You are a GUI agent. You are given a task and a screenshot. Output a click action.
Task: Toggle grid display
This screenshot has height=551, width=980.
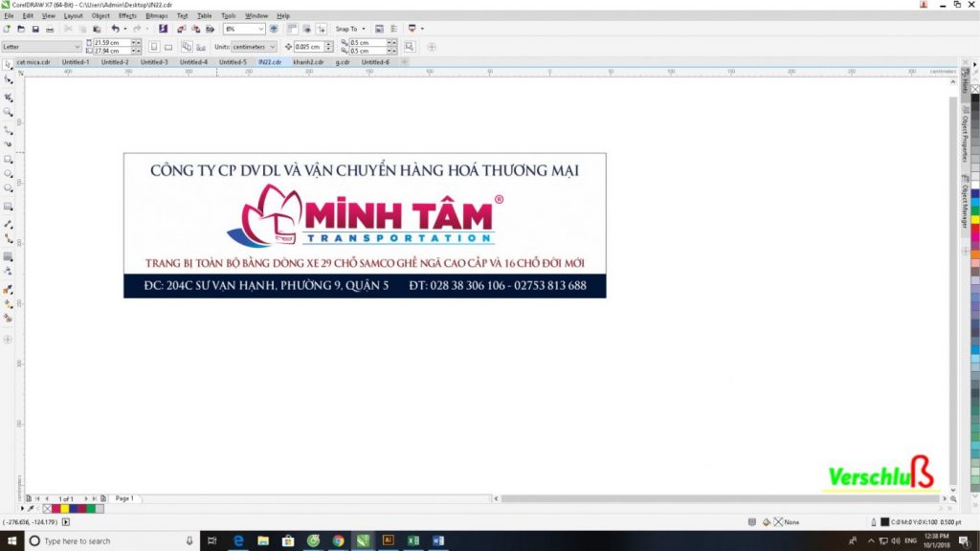click(x=306, y=29)
